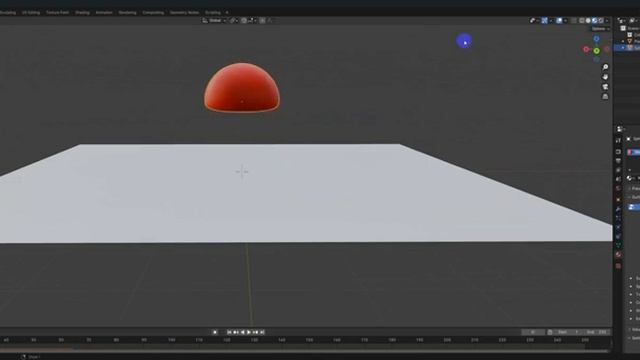Switch viewport shading to Material Preview
The width and height of the screenshot is (640, 360).
click(595, 20)
